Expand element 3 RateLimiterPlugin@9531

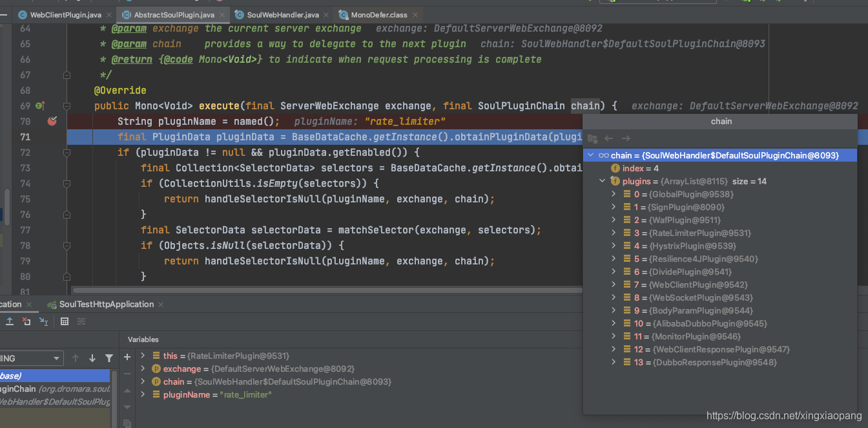pos(614,233)
